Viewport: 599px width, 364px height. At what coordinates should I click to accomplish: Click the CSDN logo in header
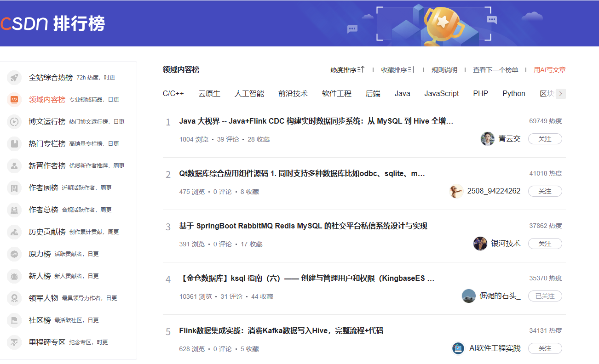tap(24, 23)
